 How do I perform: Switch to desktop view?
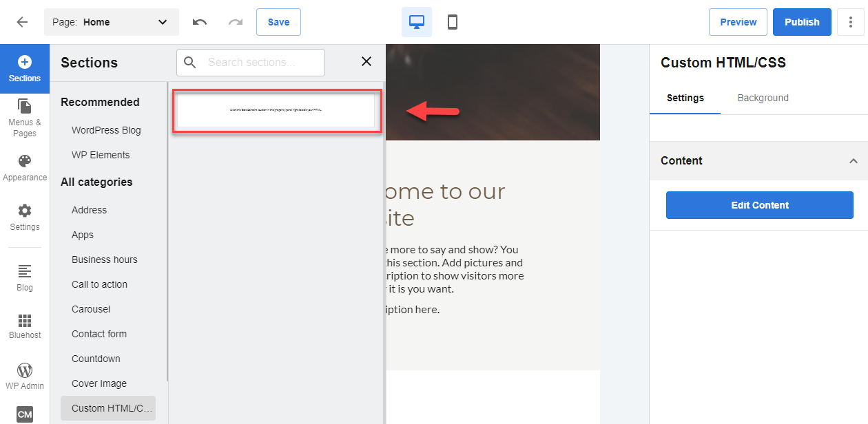tap(417, 22)
